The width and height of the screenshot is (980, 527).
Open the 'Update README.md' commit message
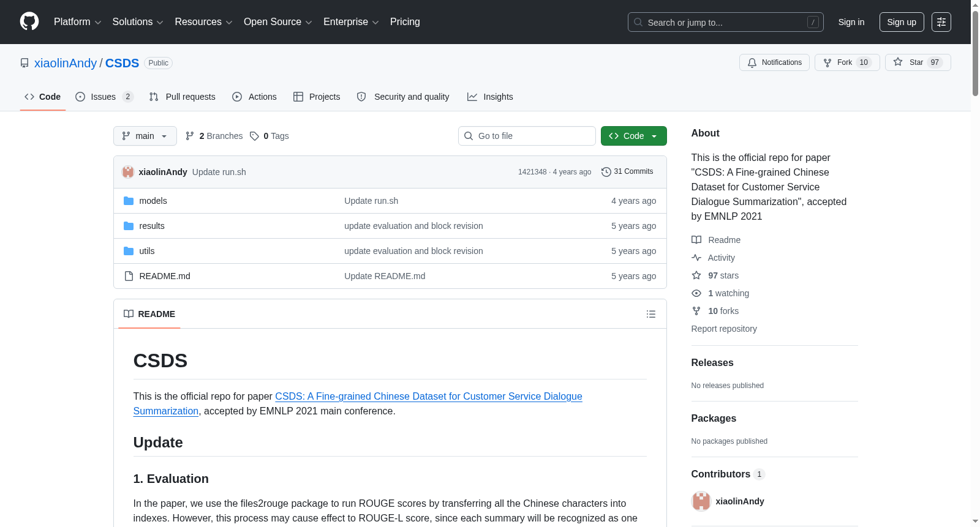[x=385, y=276]
